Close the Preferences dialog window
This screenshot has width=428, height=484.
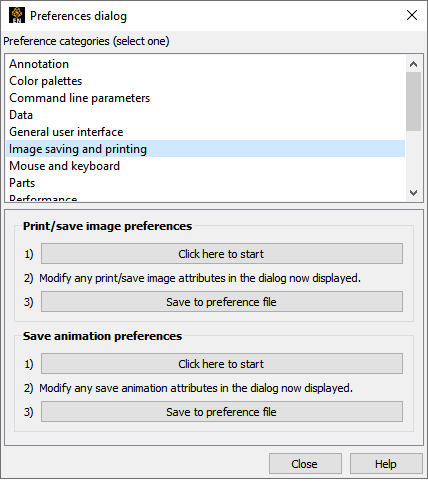click(x=412, y=15)
